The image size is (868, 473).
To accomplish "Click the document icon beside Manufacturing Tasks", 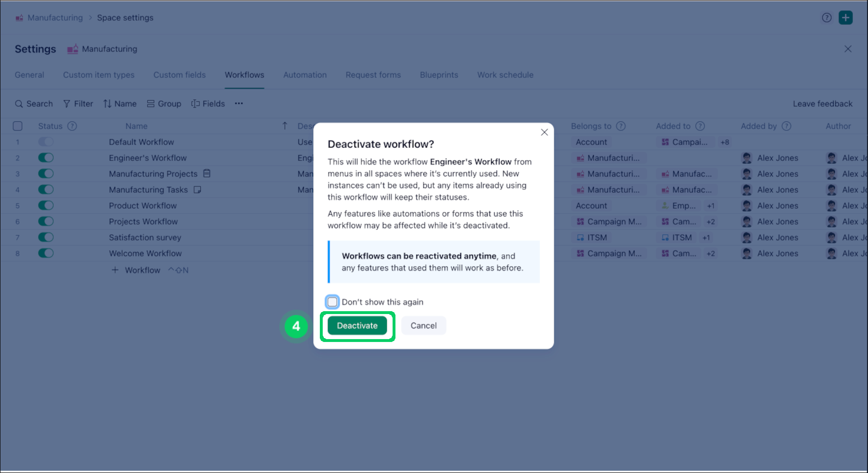I will point(197,189).
